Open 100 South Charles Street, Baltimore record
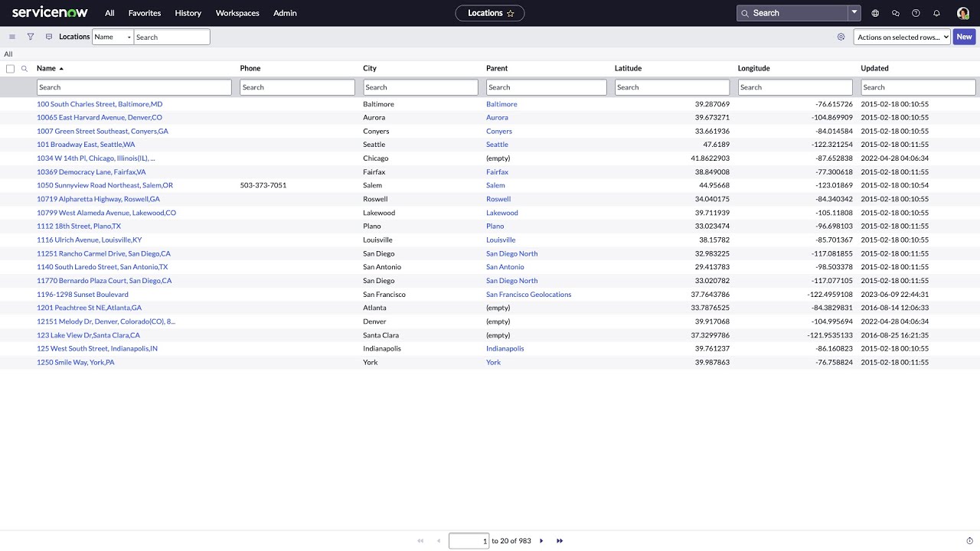Screen dimensions: 980x551 coord(100,104)
